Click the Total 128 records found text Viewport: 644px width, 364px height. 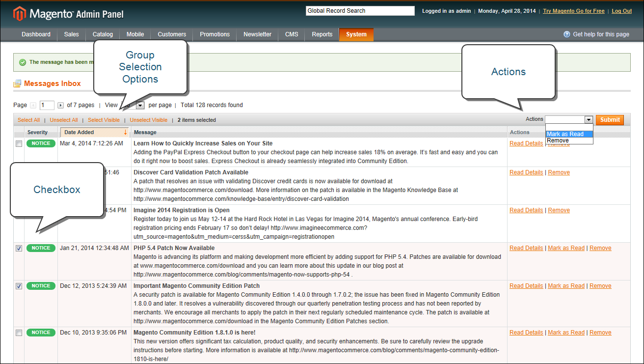tap(212, 105)
